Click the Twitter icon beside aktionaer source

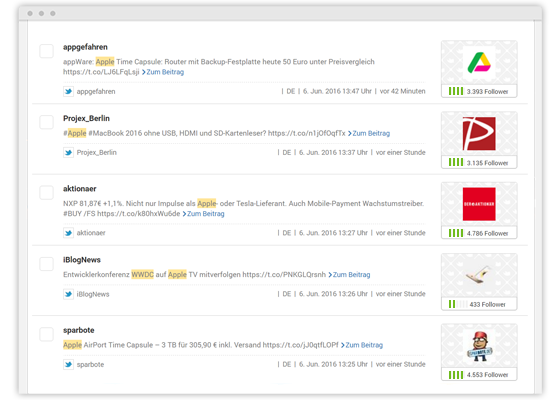68,233
